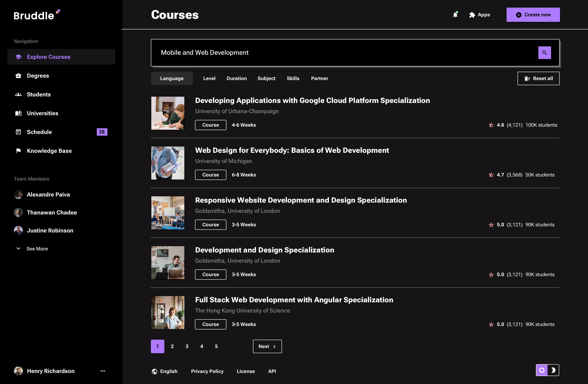
Task: Open the settings gear at bottom right
Action: click(542, 370)
